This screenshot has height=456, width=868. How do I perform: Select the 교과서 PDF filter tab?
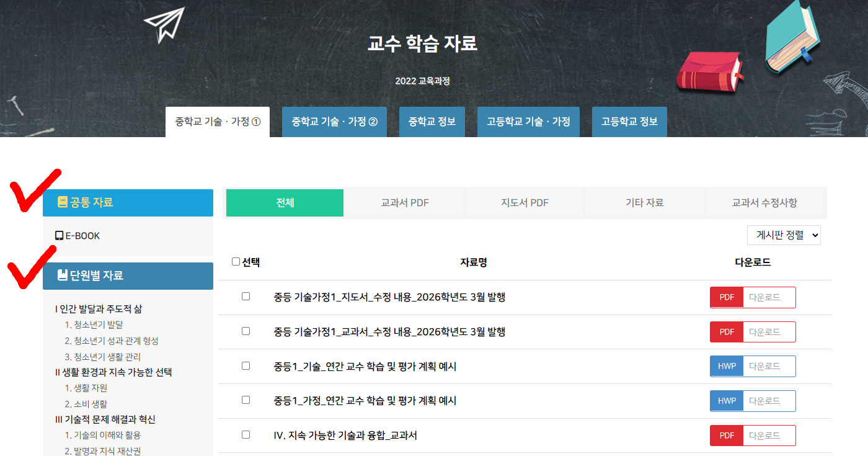pyautogui.click(x=404, y=203)
